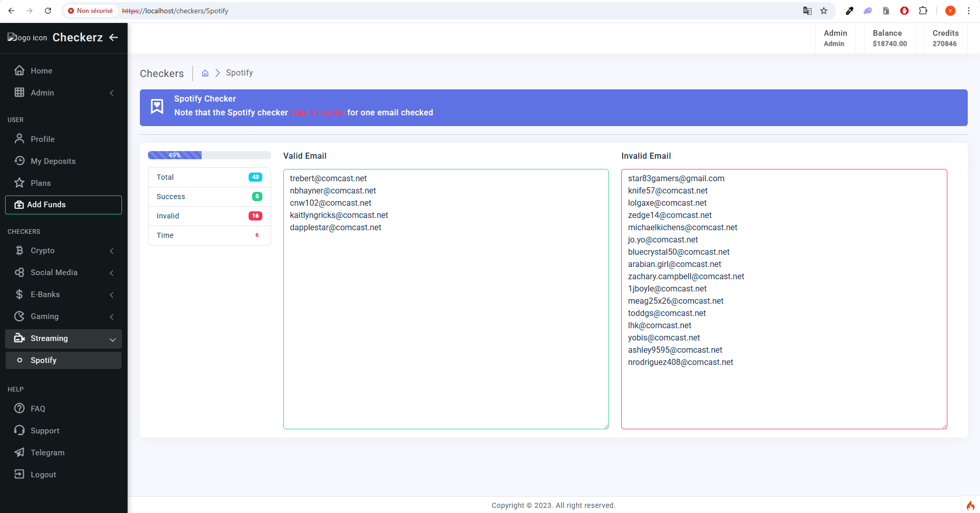Expand the Crypto submenu chevron

pos(112,251)
